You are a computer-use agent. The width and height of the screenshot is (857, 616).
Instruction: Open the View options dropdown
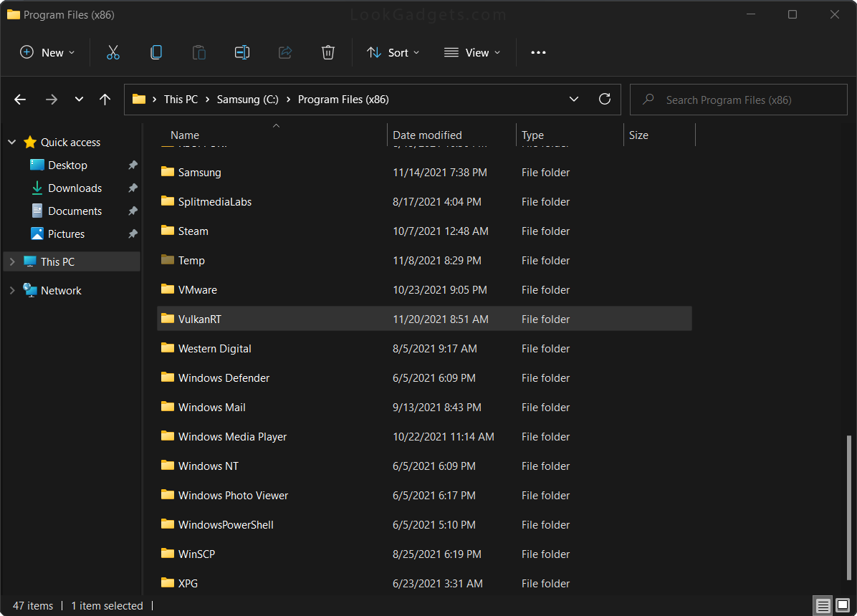[x=472, y=52]
